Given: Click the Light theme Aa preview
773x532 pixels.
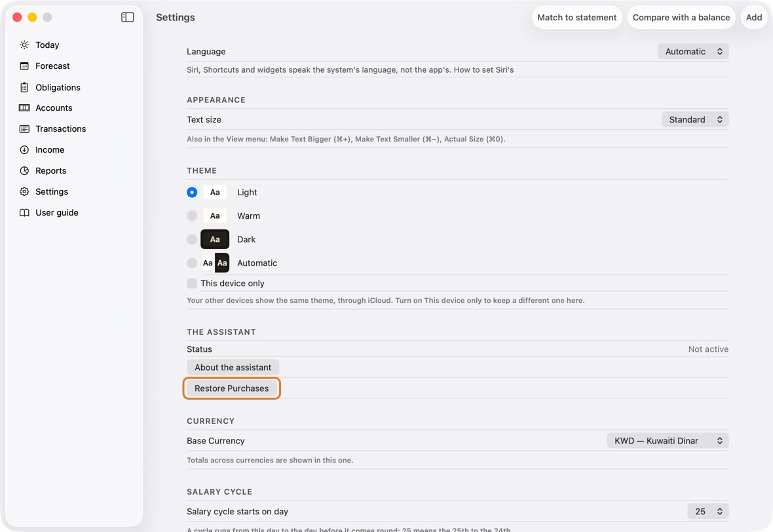Looking at the screenshot, I should coord(215,192).
